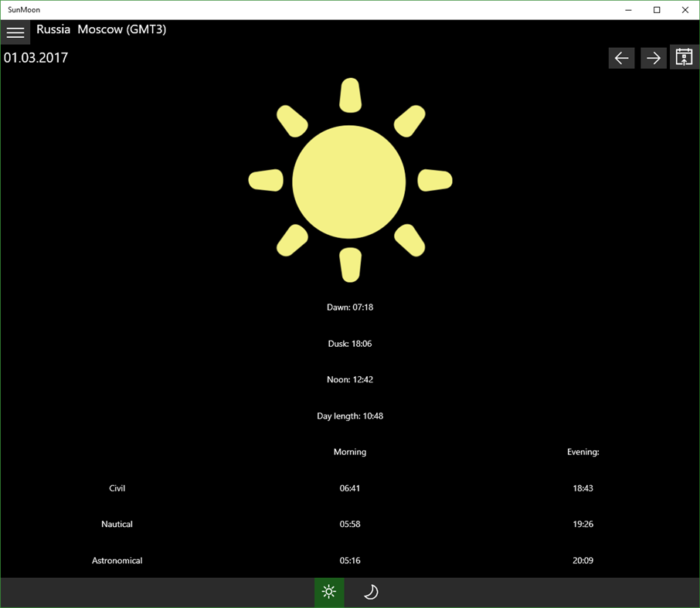Click the date 01.03.2017 label
The width and height of the screenshot is (700, 608).
(x=36, y=57)
